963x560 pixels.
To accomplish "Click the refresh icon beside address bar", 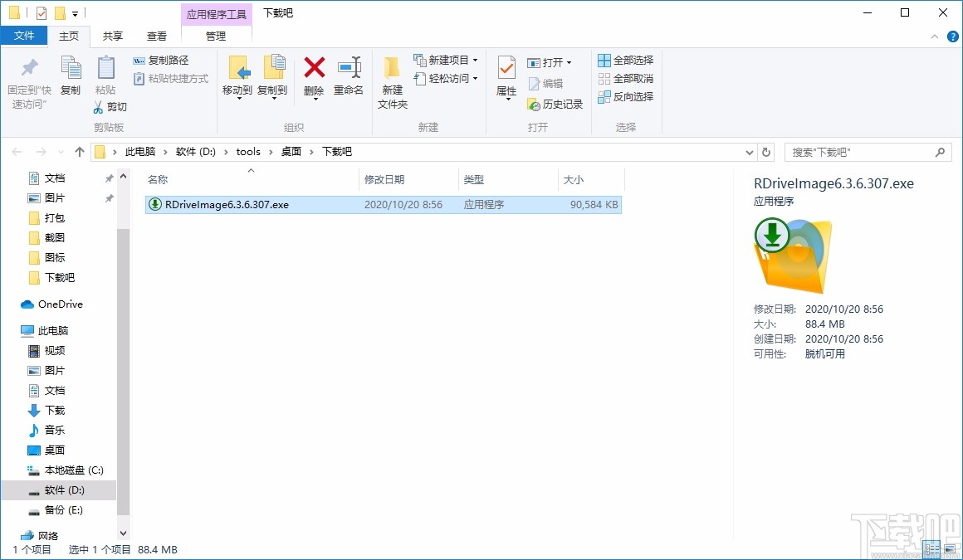I will tap(764, 151).
